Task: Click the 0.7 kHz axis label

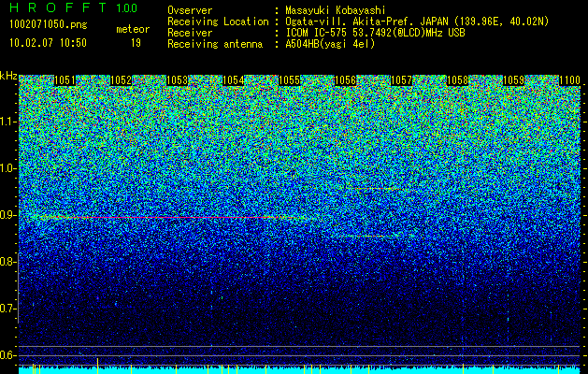Action: click(8, 309)
